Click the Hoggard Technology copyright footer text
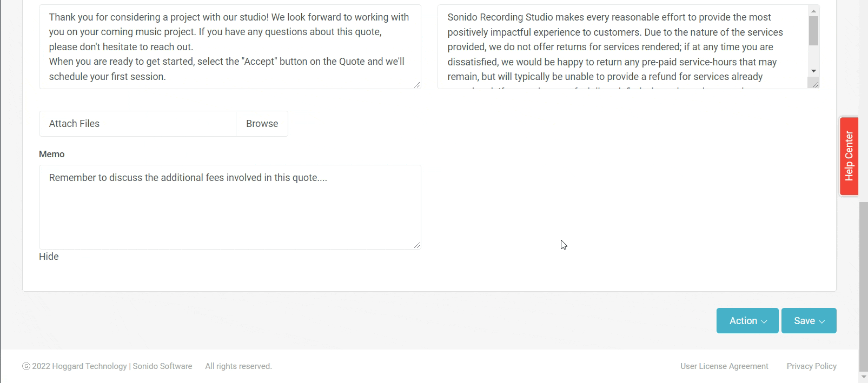The image size is (868, 383). click(107, 366)
